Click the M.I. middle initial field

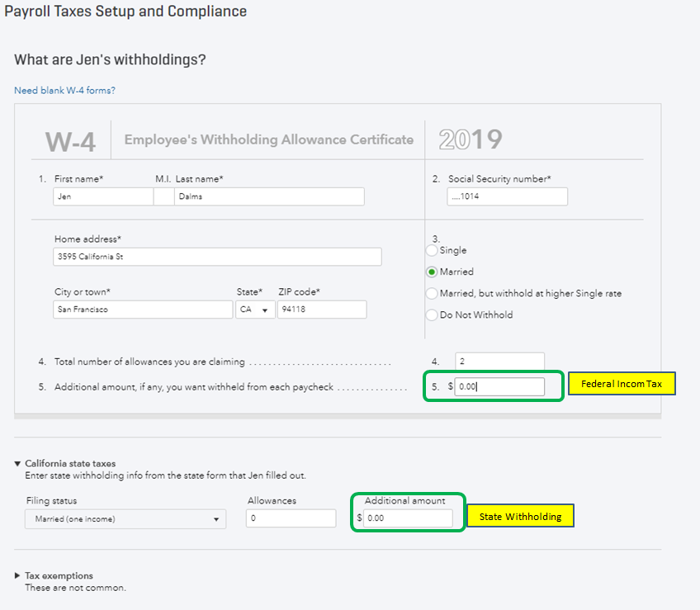tap(163, 196)
